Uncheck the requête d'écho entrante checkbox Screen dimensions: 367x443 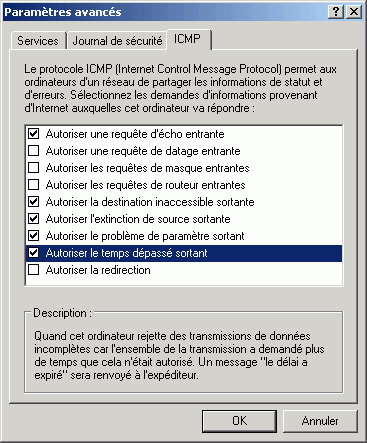[x=34, y=134]
